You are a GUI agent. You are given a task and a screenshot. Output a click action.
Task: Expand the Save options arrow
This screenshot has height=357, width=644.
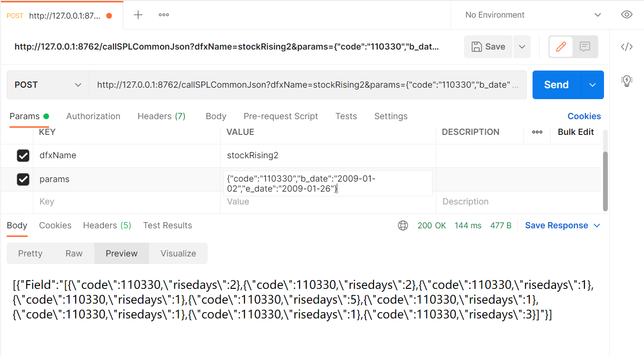click(x=522, y=47)
